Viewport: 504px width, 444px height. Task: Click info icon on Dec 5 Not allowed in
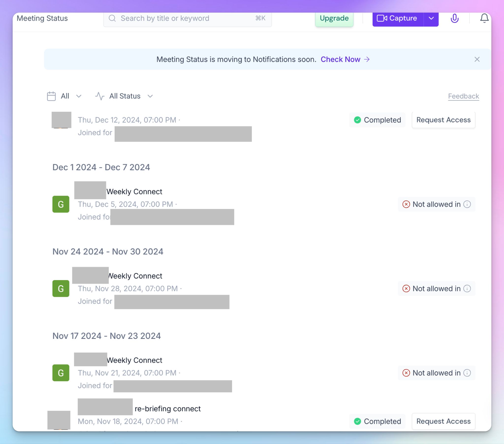pos(467,204)
